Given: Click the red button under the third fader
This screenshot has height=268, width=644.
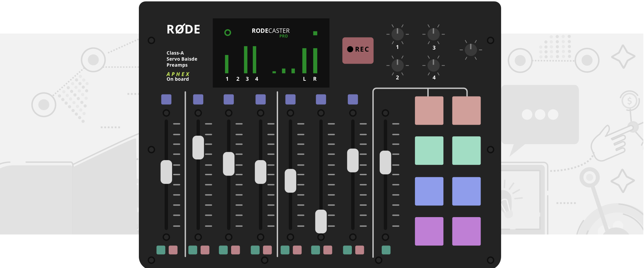Looking at the screenshot, I should pos(235,250).
